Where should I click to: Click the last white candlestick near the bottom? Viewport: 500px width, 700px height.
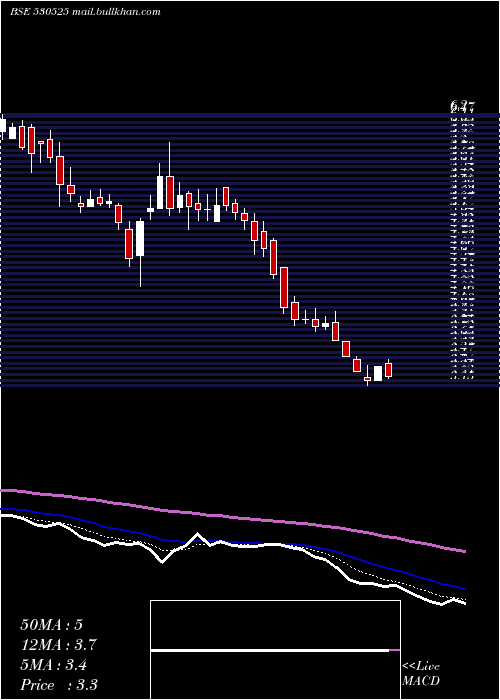pyautogui.click(x=378, y=373)
